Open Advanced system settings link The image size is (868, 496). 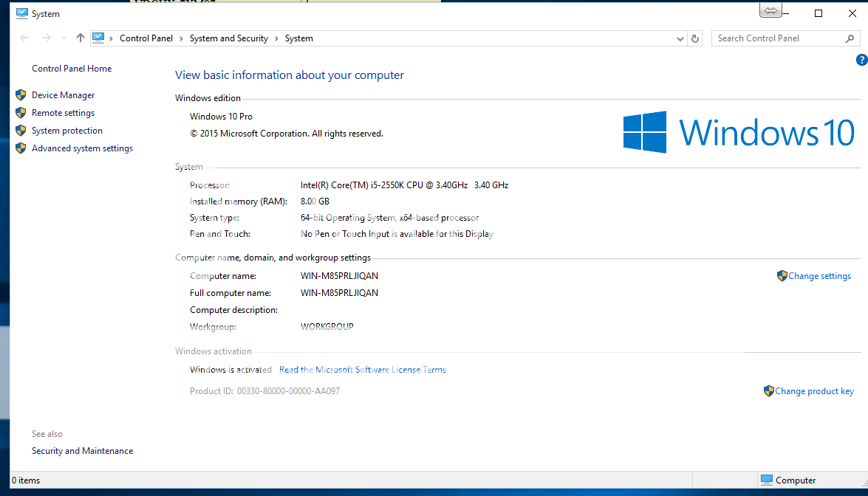82,148
